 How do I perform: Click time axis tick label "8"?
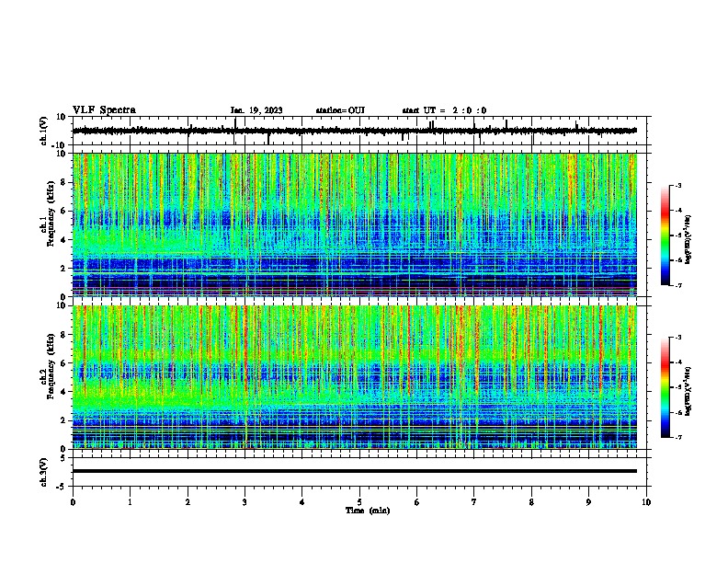[531, 502]
